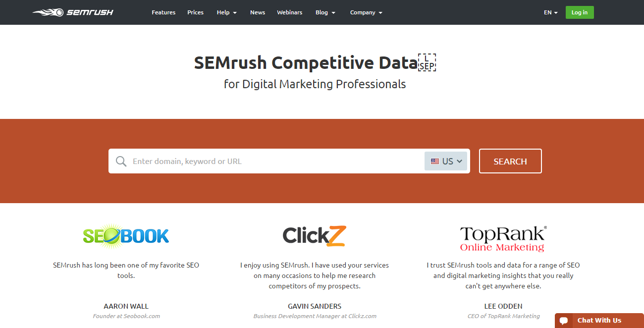Open the TopRank Online Marketing logo

click(503, 239)
